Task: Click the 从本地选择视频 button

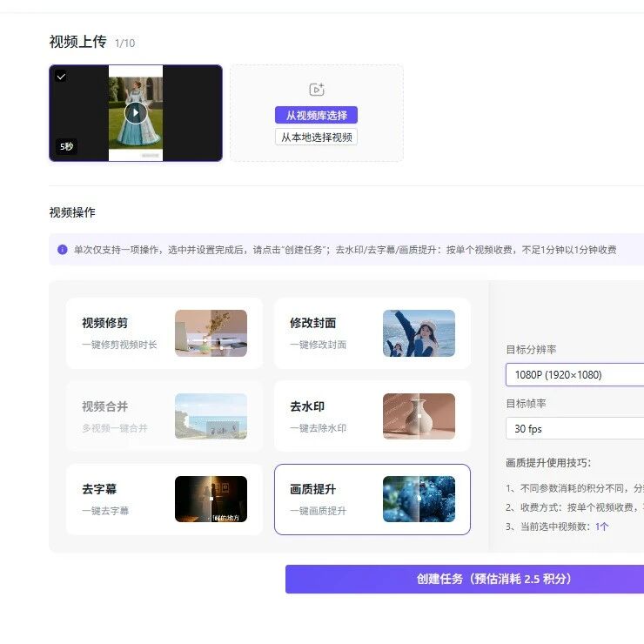Action: [x=316, y=138]
